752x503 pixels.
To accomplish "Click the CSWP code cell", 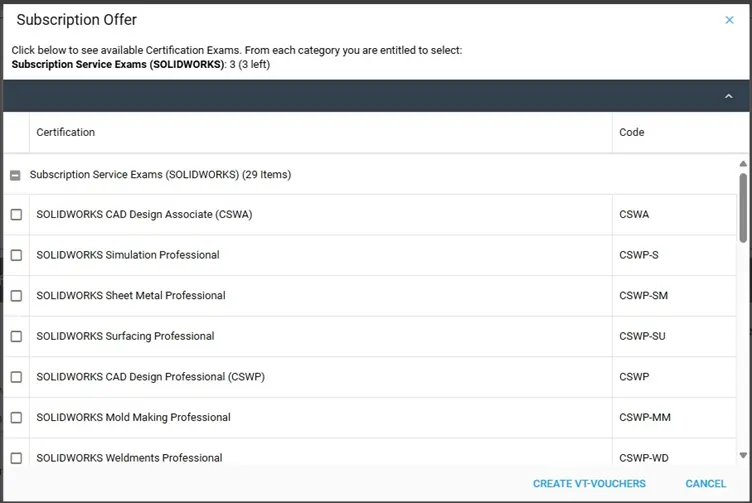I will pyautogui.click(x=674, y=377).
